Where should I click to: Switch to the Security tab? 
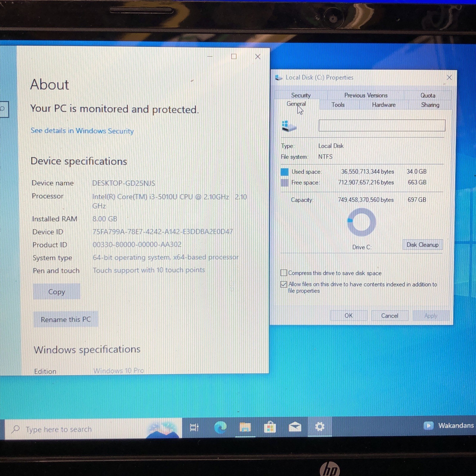tap(301, 95)
